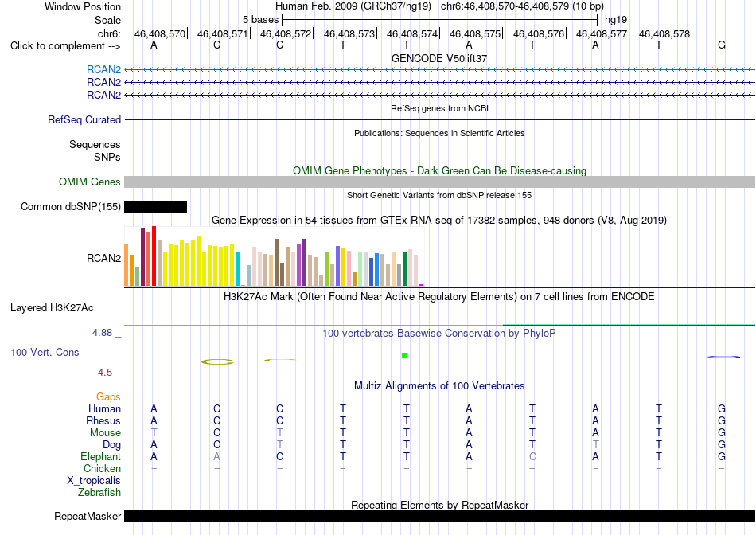Click the H3K27Ac Mark ENCODE track title
This screenshot has height=535, width=756.
click(x=439, y=296)
